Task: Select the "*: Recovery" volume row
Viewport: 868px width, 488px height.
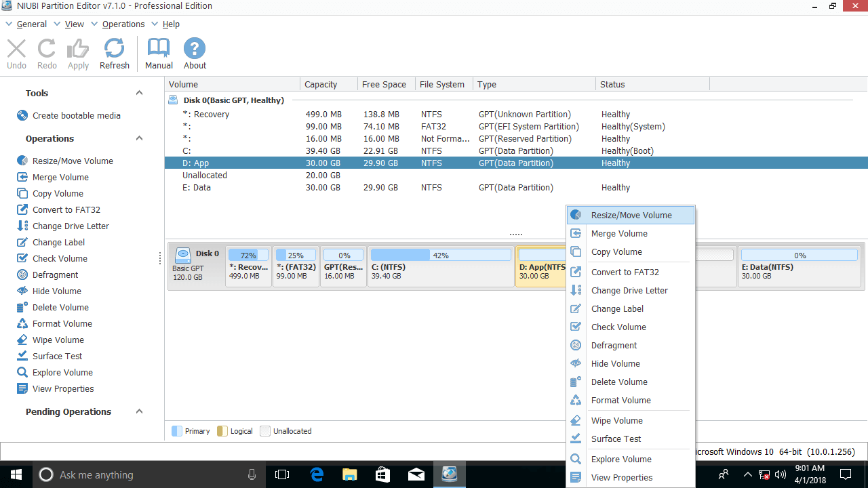Action: point(516,114)
